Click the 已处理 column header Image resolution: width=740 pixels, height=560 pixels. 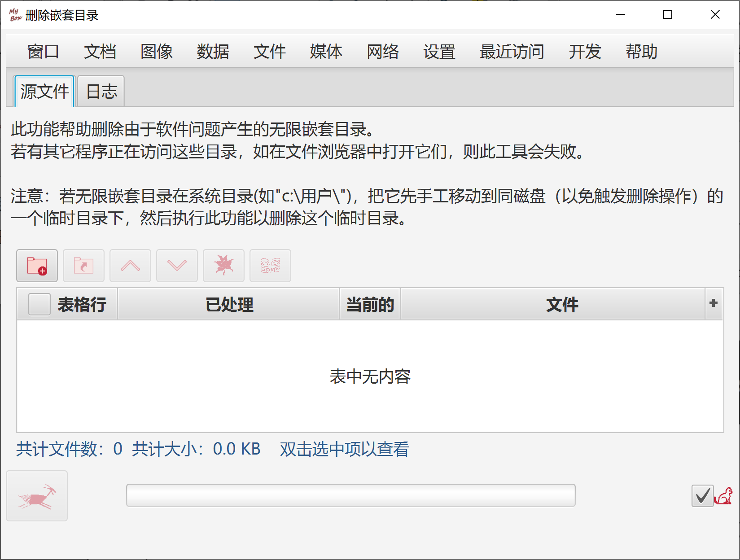click(x=229, y=304)
